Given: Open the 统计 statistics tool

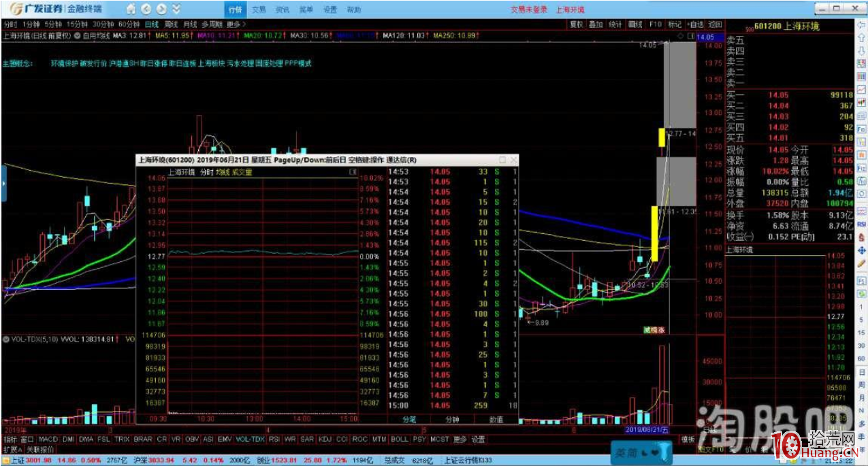Looking at the screenshot, I should coord(616,24).
